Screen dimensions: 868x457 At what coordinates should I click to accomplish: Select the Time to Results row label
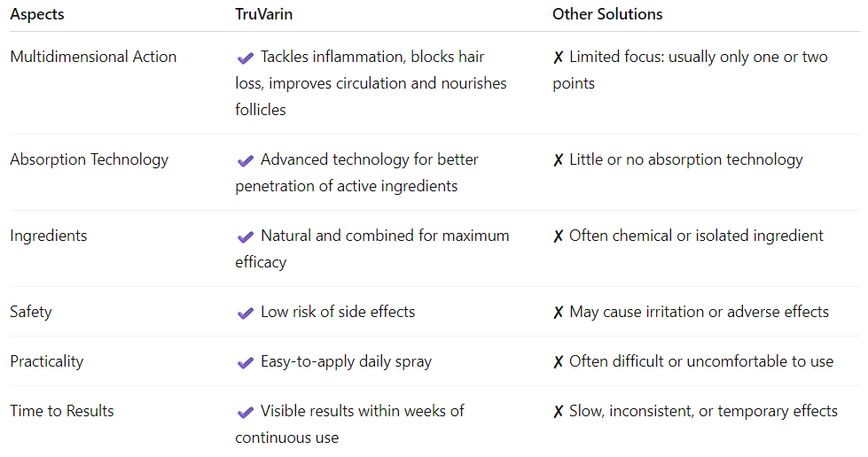coord(62,411)
